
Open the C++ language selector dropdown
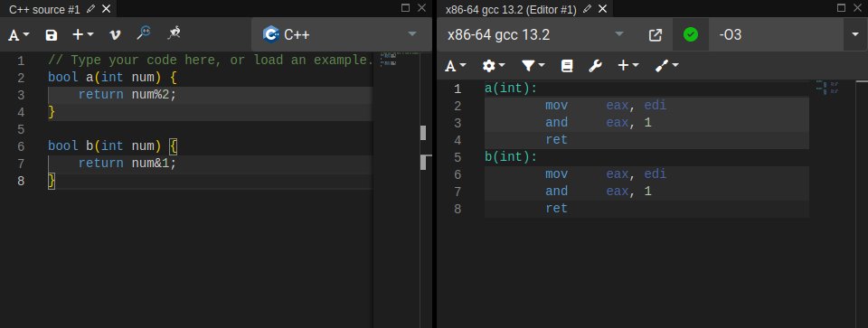click(341, 34)
